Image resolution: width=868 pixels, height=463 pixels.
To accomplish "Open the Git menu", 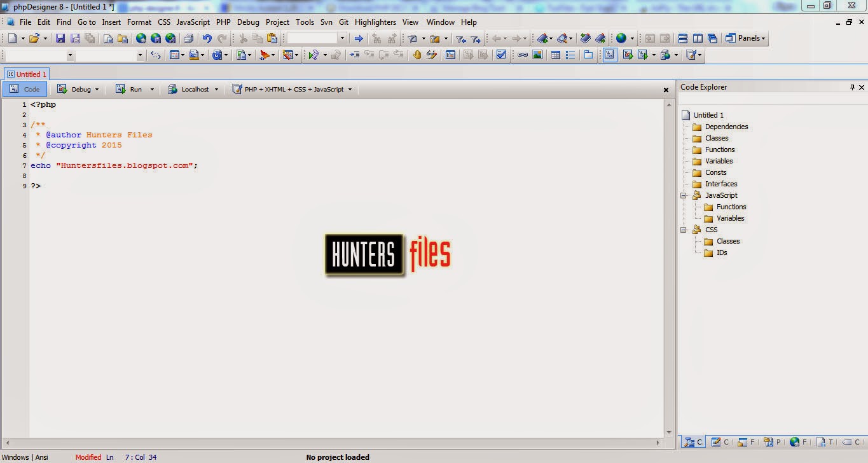I will 343,22.
